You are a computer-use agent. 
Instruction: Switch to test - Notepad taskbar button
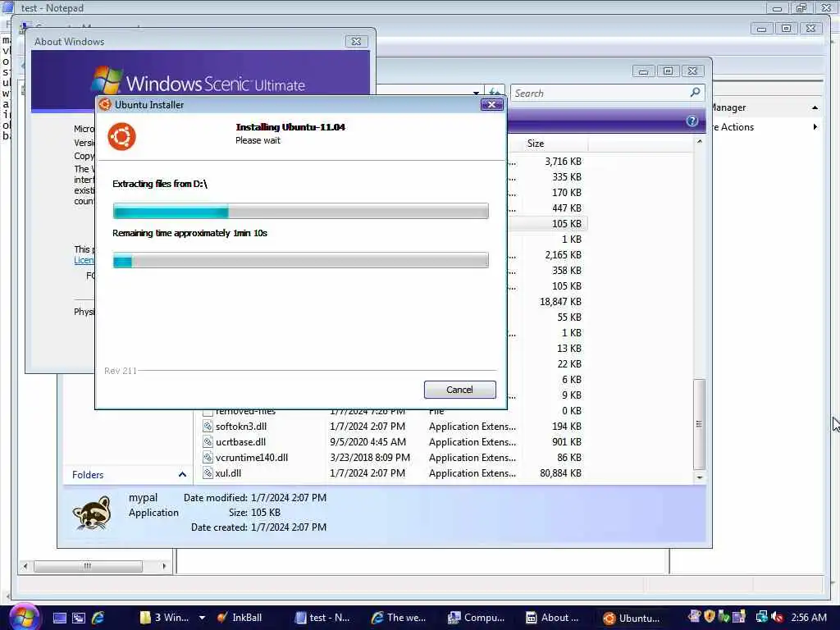point(323,618)
